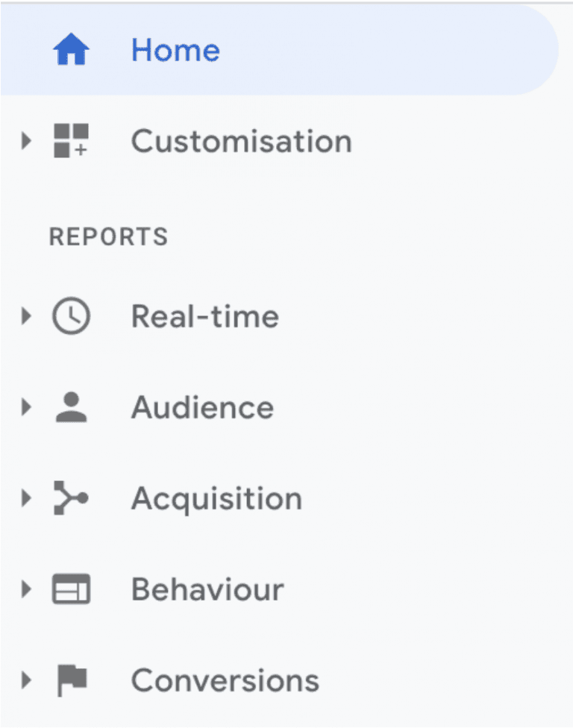Expand the Acquisition reports arrow
Image resolution: width=573 pixels, height=728 pixels.
[x=26, y=498]
